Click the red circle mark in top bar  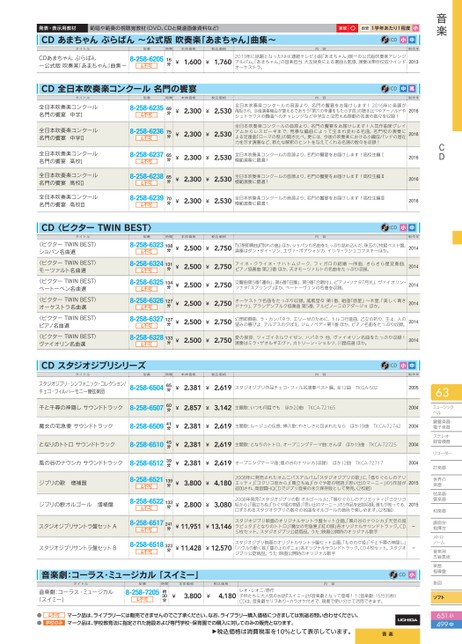353,28
